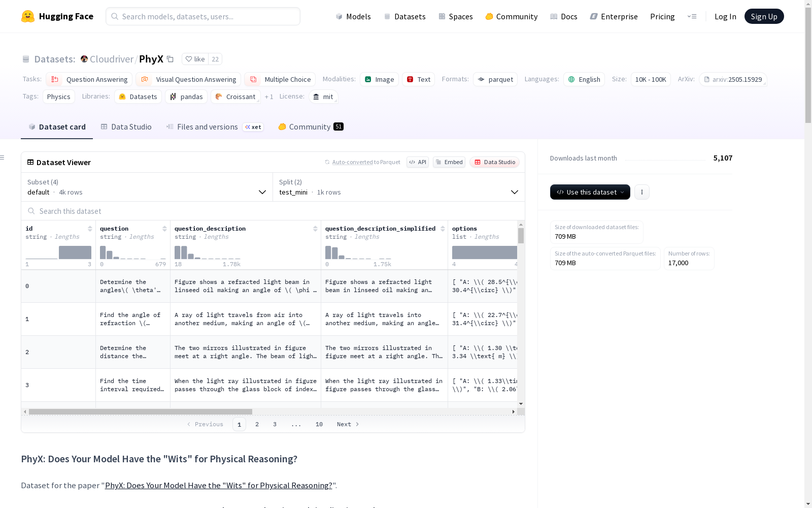Open the Subset default dropdown

pyautogui.click(x=147, y=187)
